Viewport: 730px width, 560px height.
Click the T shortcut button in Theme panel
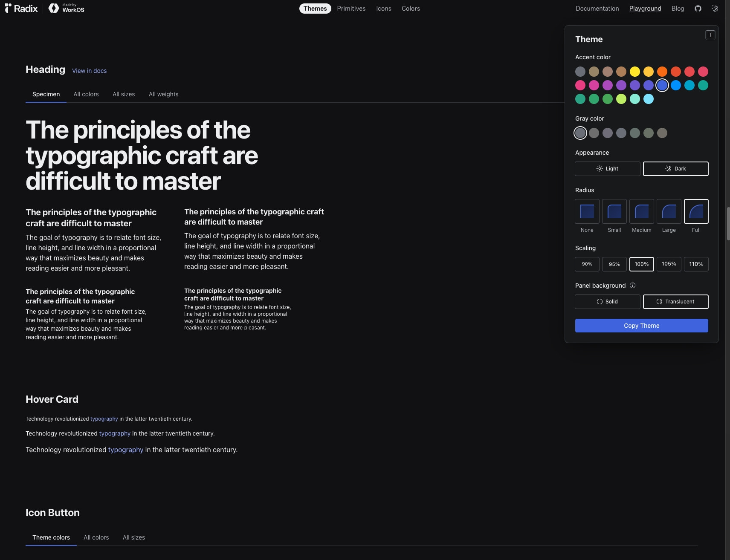(710, 35)
